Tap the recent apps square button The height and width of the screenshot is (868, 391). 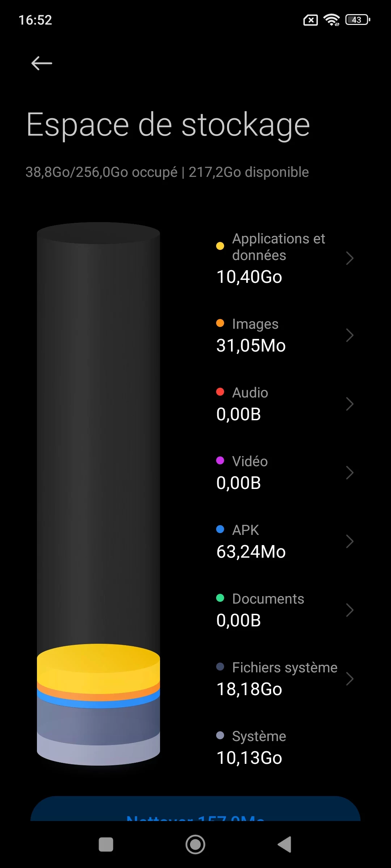pyautogui.click(x=106, y=844)
